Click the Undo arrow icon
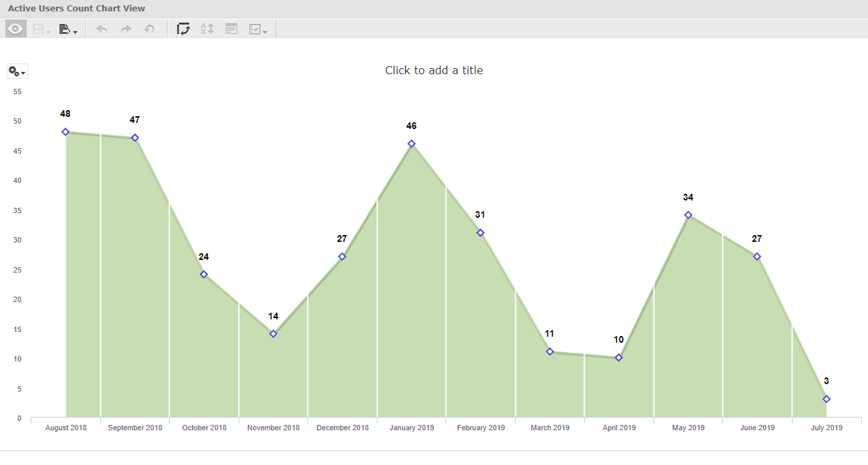This screenshot has width=868, height=465. (x=102, y=29)
